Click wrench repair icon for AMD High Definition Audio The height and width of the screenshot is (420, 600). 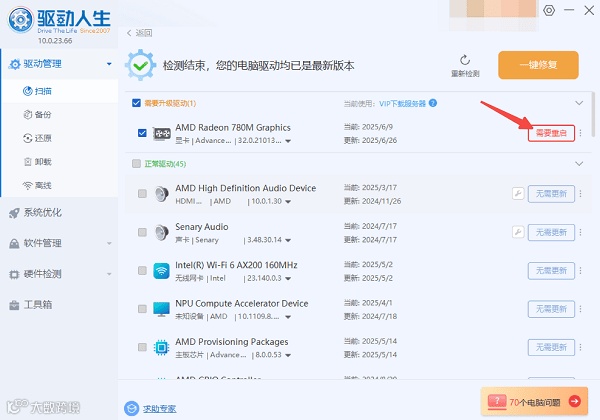click(x=518, y=194)
